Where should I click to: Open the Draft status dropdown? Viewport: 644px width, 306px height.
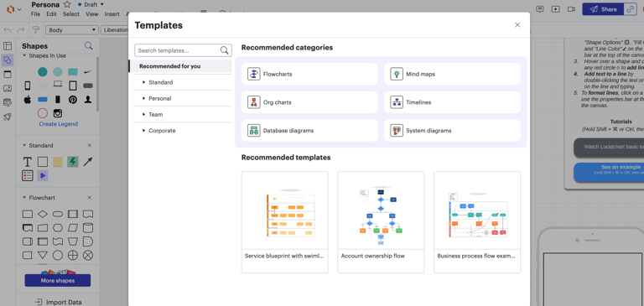click(x=91, y=4)
